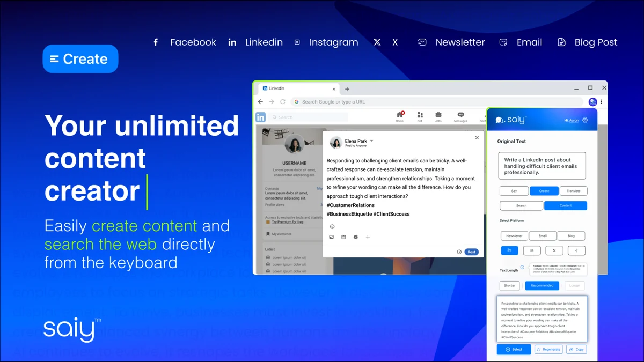Go to LinkedIn Home icon
The width and height of the screenshot is (644, 362).
coord(400,116)
